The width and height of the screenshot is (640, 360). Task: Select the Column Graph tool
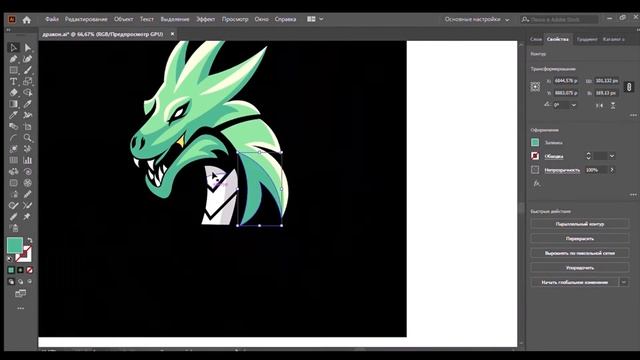[x=27, y=160]
